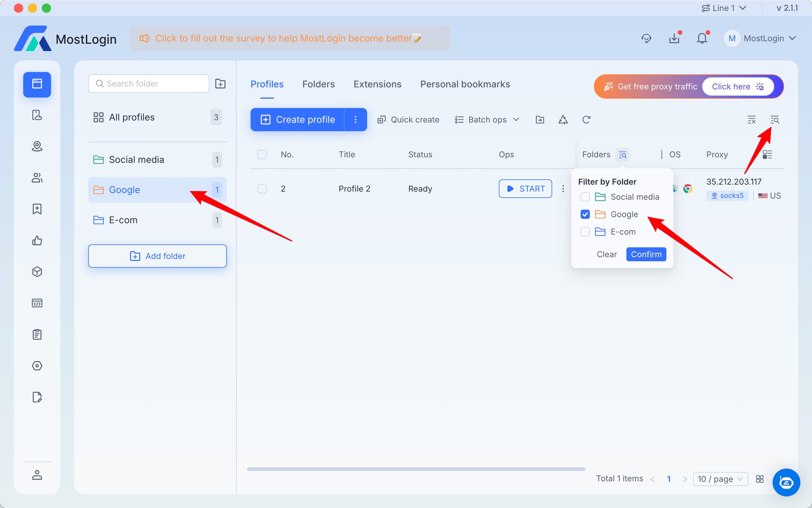Check E-com in folder filter
This screenshot has width=812, height=508.
[585, 232]
